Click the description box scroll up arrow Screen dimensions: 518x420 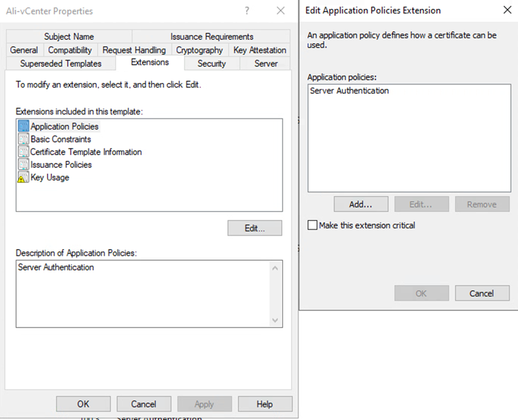click(x=275, y=268)
